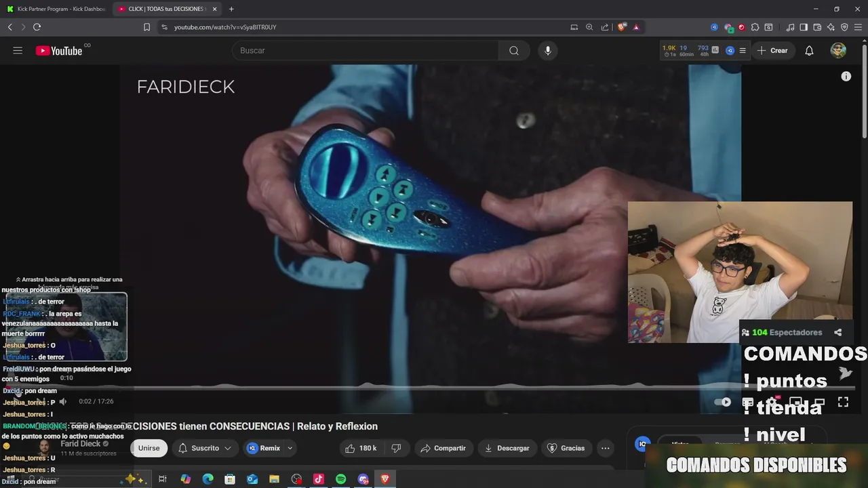Open Outlook from the taskbar
The width and height of the screenshot is (868, 488).
point(252,479)
